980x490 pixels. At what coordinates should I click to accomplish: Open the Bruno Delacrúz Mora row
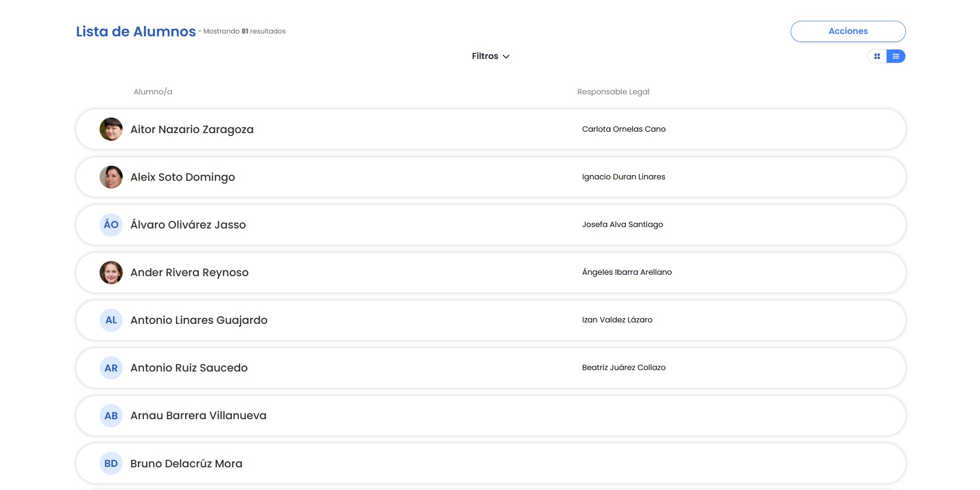[490, 464]
